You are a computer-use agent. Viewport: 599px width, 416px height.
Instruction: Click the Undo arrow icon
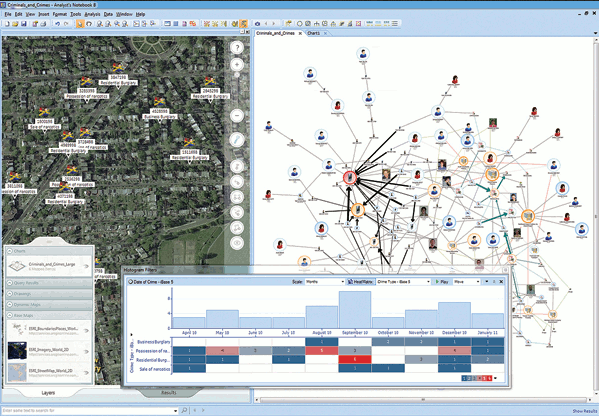click(x=57, y=24)
